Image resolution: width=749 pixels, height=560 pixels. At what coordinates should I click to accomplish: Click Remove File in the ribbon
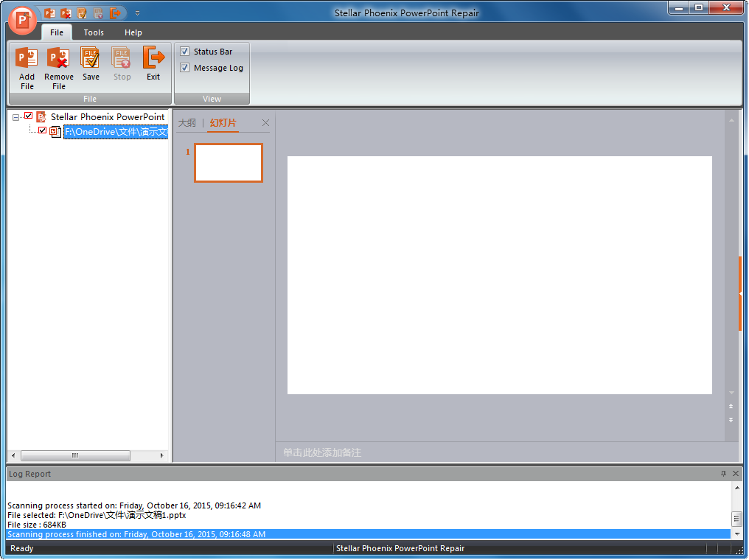coord(58,68)
